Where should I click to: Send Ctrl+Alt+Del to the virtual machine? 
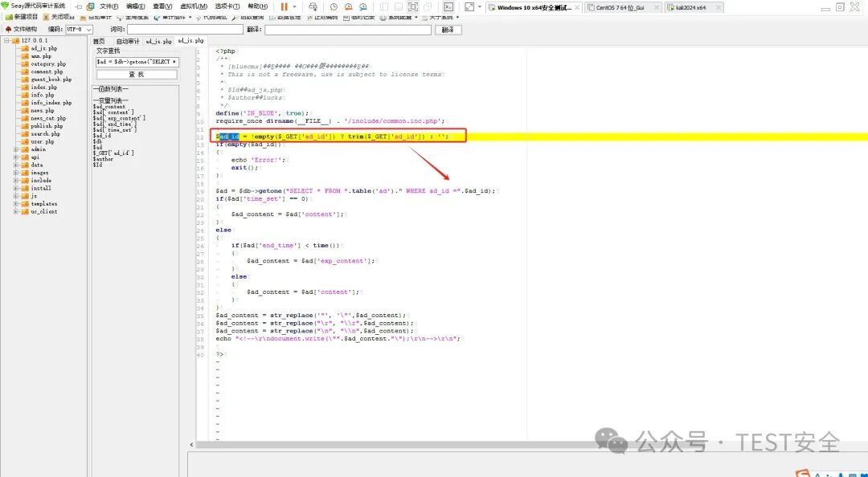point(313,6)
